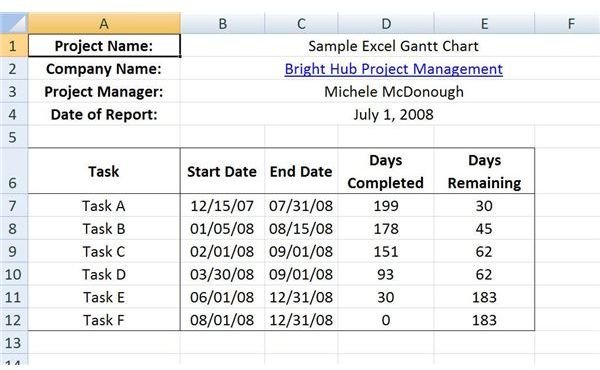This screenshot has height=370, width=600.
Task: Click Task A days completed value 199
Action: [x=386, y=205]
